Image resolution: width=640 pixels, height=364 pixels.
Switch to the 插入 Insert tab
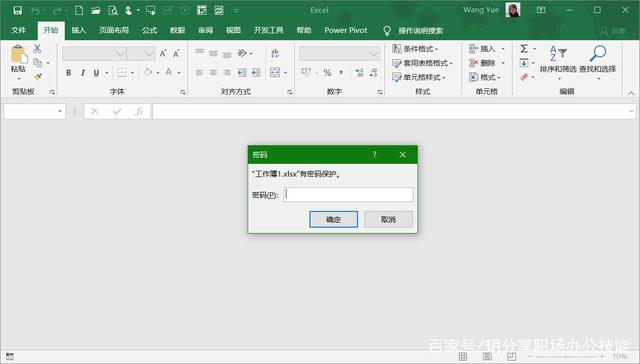pos(79,30)
